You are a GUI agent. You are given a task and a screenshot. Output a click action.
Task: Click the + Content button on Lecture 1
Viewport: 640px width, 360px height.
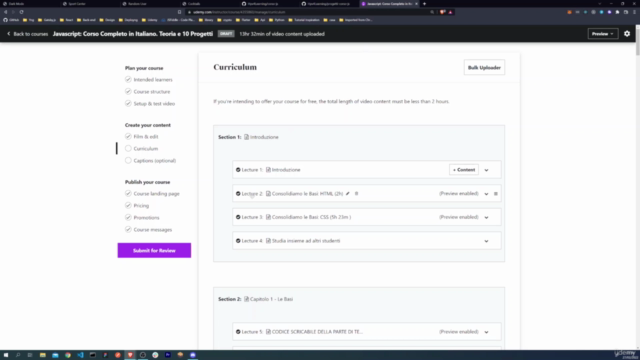(x=464, y=170)
